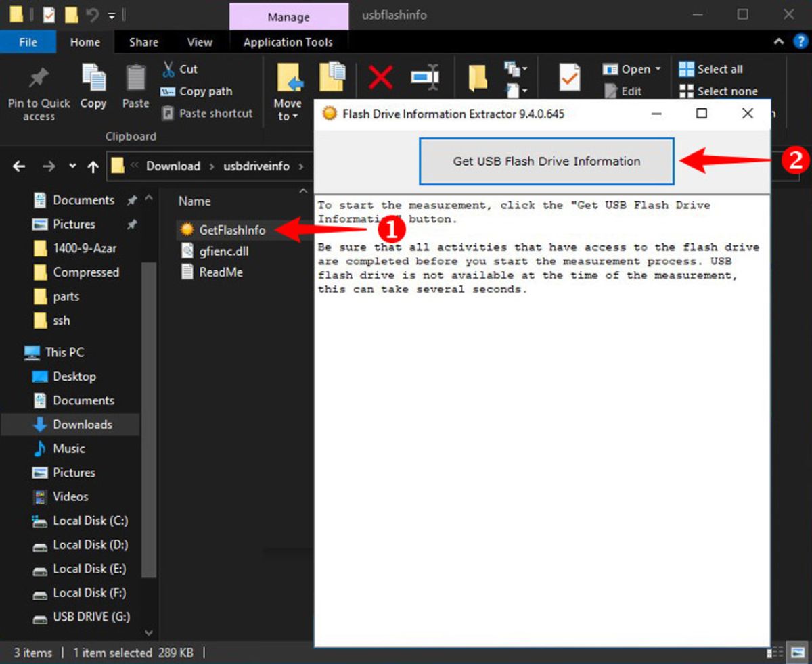Switch to the View tab

199,42
